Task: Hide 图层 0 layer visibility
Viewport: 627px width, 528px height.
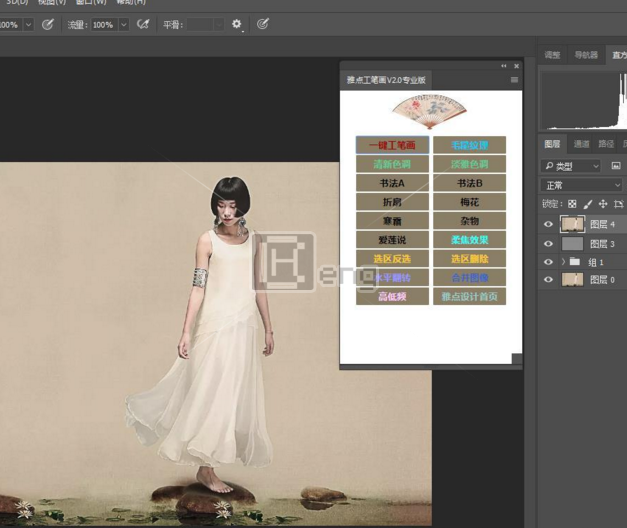Action: 548,280
